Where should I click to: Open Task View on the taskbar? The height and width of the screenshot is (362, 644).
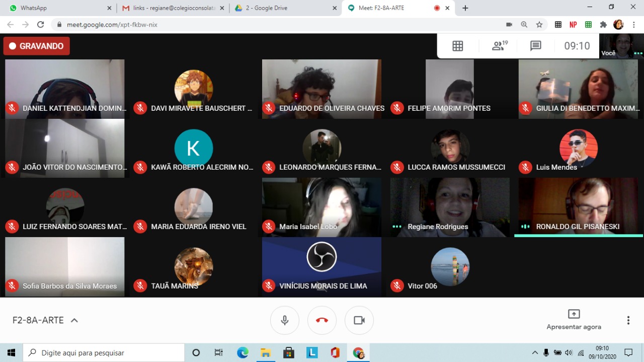click(x=219, y=353)
